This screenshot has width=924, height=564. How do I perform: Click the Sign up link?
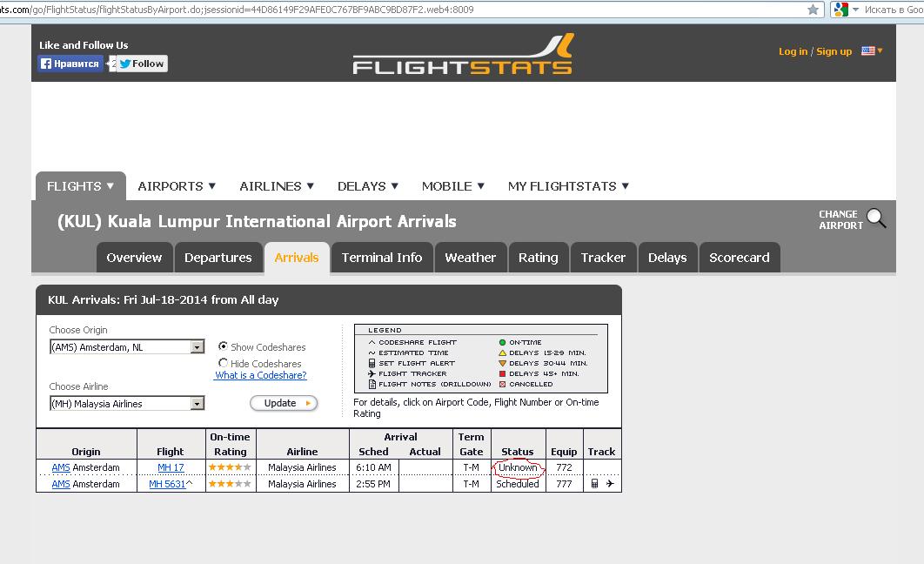tap(834, 51)
